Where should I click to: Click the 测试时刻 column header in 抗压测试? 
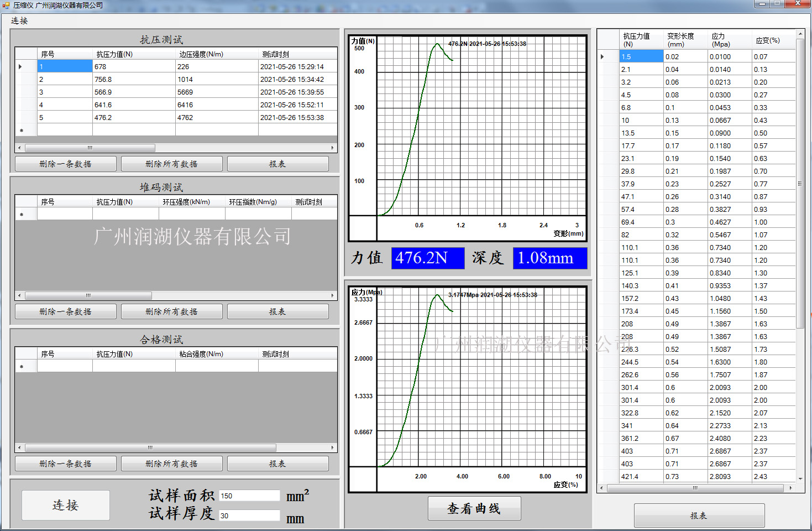tap(297, 54)
